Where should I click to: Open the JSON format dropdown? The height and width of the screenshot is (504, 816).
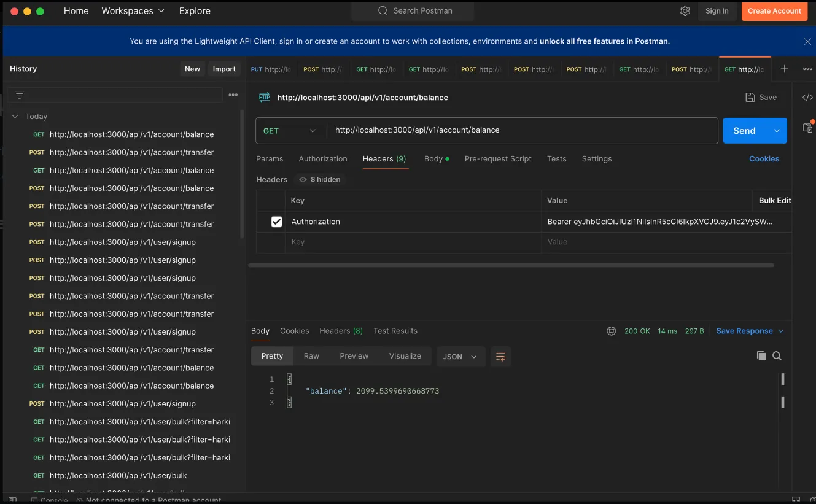(460, 357)
